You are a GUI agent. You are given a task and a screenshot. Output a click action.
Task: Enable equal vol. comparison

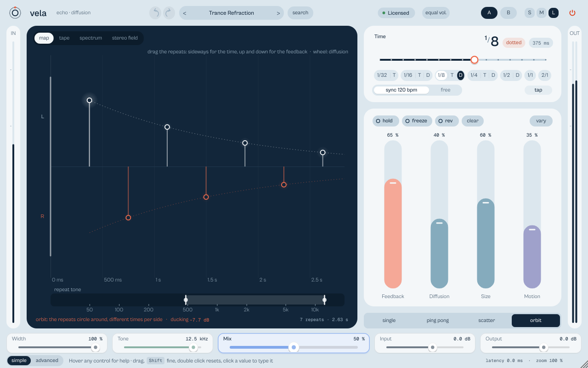[436, 13]
